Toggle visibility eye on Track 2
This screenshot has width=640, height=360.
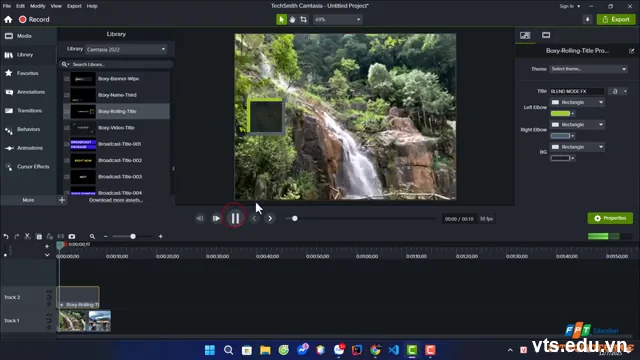(x=49, y=291)
